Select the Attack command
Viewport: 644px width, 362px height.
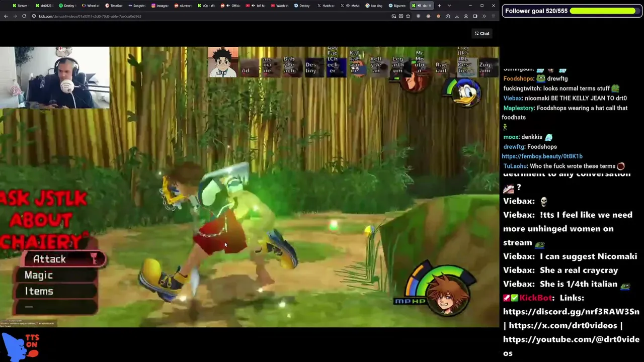point(64,259)
